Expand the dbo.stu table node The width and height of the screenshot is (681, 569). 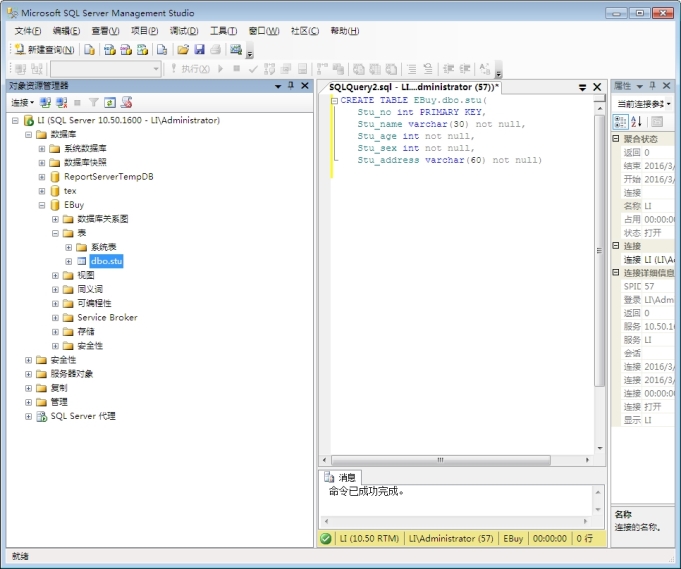pyautogui.click(x=68, y=261)
